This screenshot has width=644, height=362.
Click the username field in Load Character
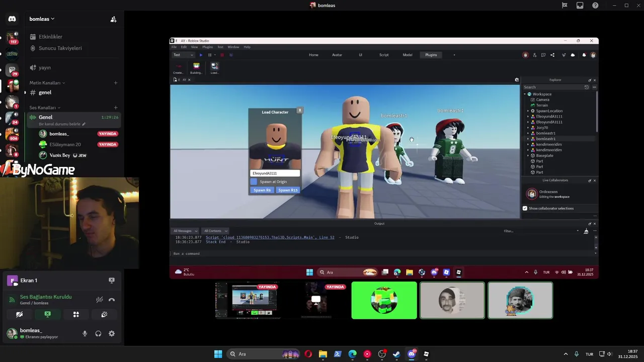click(275, 173)
